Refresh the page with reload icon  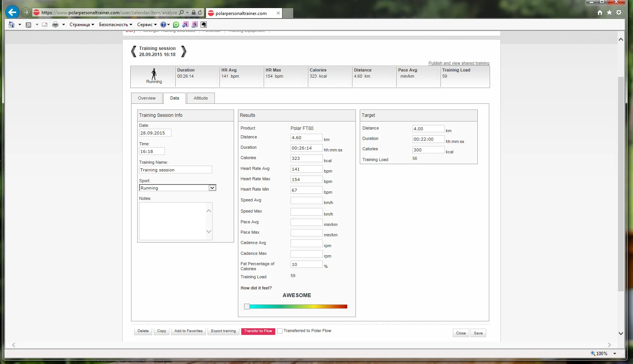pyautogui.click(x=200, y=13)
